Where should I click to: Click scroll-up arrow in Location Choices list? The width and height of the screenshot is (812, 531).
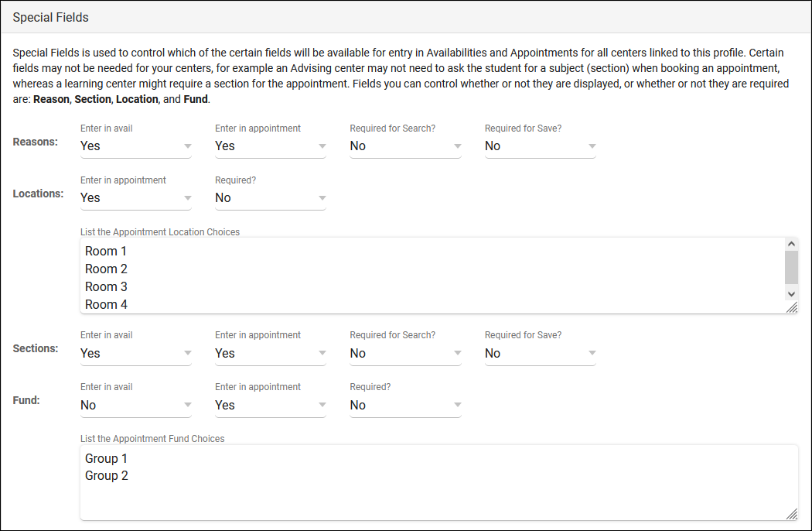pos(791,244)
